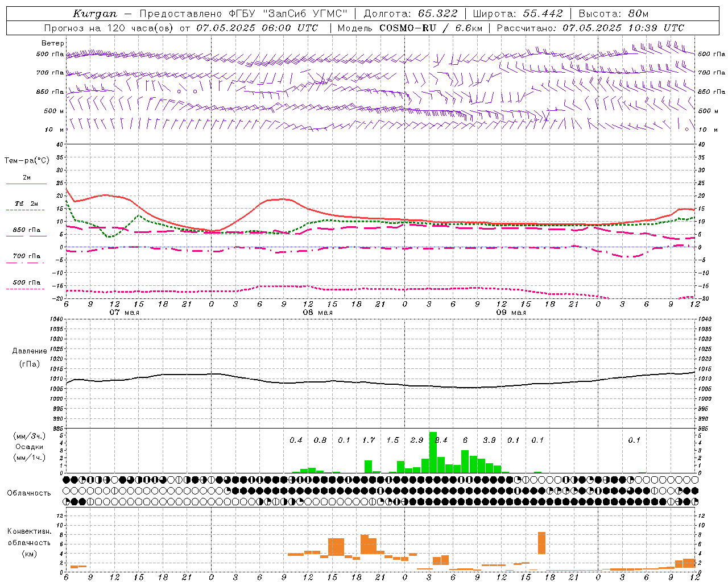Viewport: 728px width, 582px height.
Task: Select the 2.9 precipitation value
Action: (417, 440)
